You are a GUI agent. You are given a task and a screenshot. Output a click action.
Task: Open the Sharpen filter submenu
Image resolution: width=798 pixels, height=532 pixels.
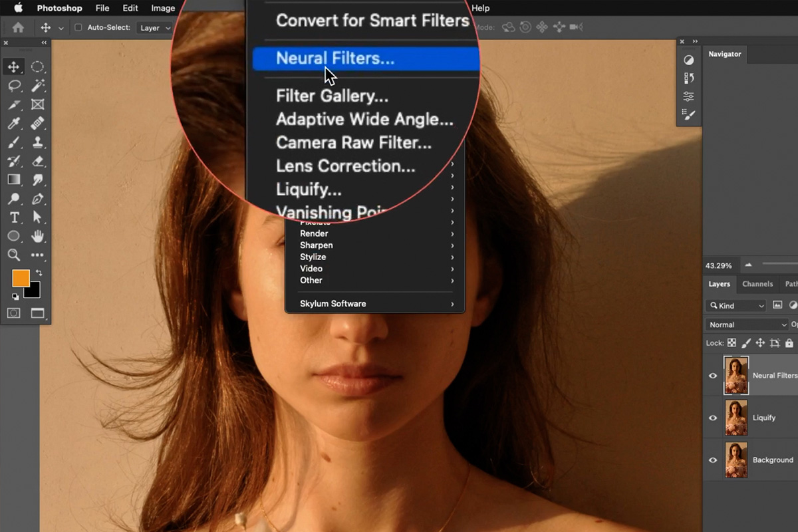[375, 245]
